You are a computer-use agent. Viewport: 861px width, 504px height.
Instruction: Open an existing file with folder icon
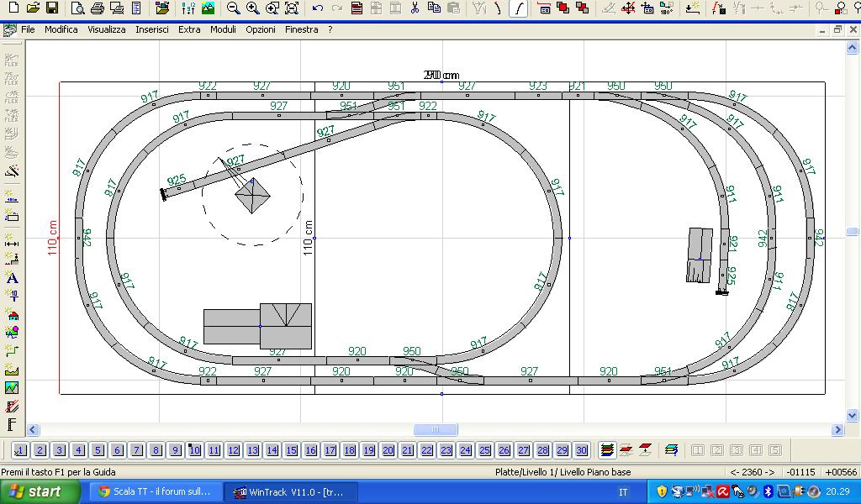coord(33,8)
